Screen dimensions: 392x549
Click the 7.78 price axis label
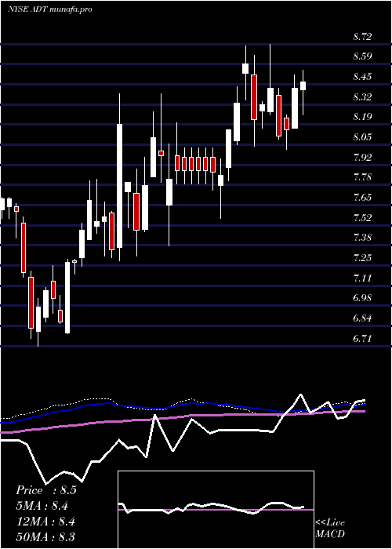(362, 177)
